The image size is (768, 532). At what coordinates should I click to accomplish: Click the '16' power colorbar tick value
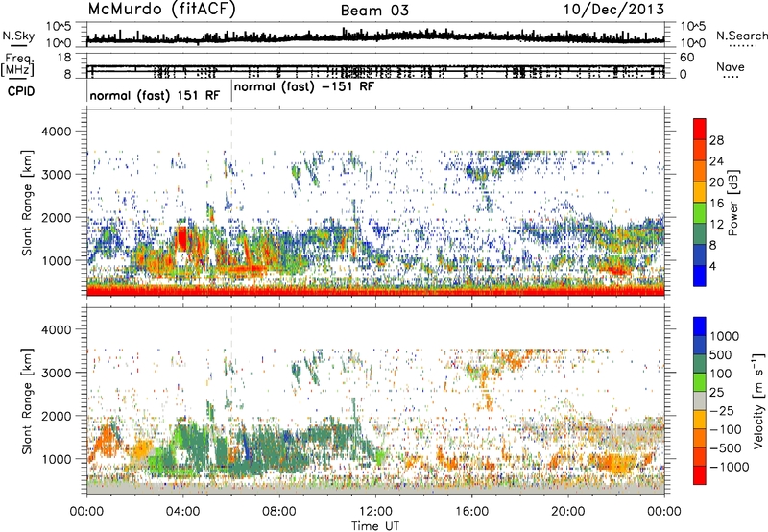pyautogui.click(x=716, y=203)
